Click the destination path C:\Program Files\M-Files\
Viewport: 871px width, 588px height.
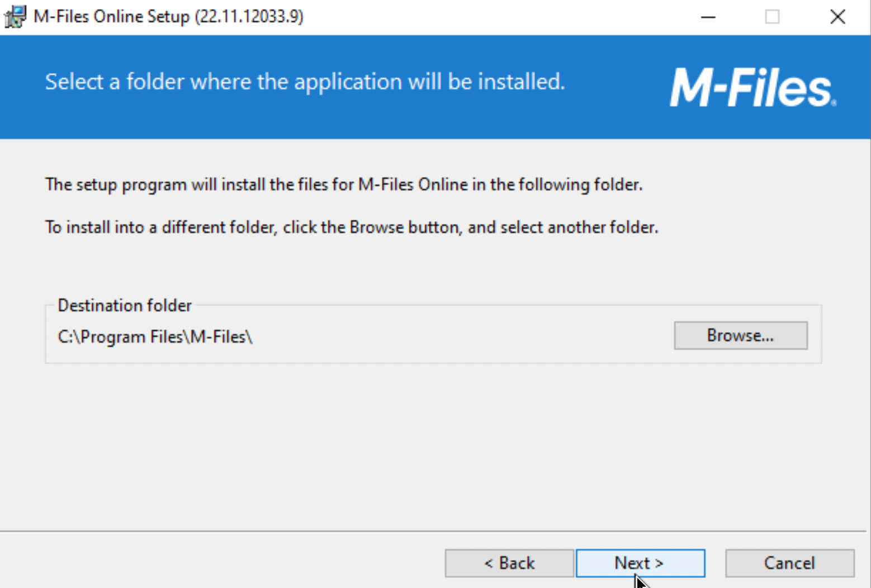coord(155,337)
